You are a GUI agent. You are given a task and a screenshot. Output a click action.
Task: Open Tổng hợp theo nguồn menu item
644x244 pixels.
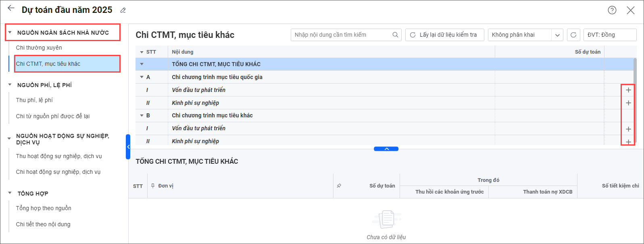[x=44, y=208]
